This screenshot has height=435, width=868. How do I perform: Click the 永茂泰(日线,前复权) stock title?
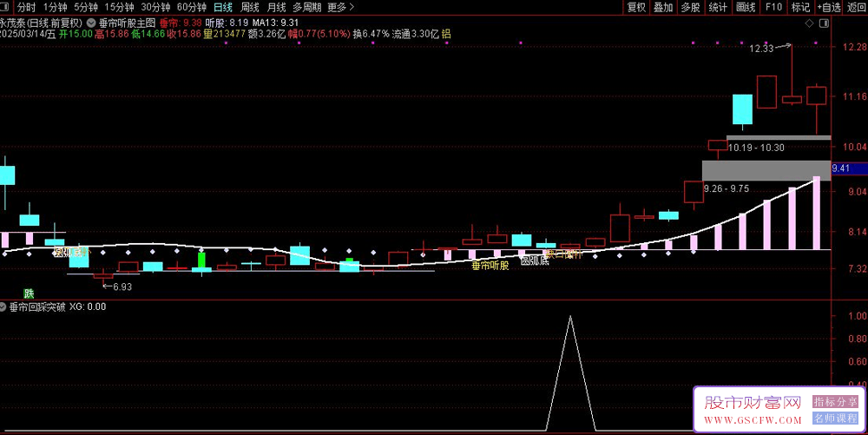pyautogui.click(x=42, y=23)
